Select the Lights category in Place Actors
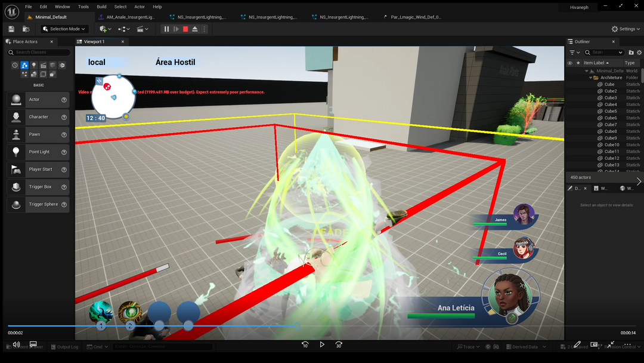The height and width of the screenshot is (363, 644). coord(34,65)
